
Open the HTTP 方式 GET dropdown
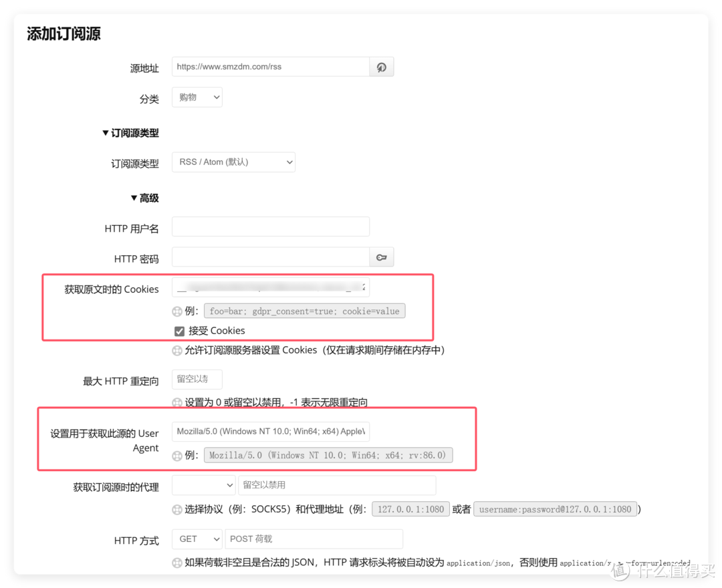point(197,539)
